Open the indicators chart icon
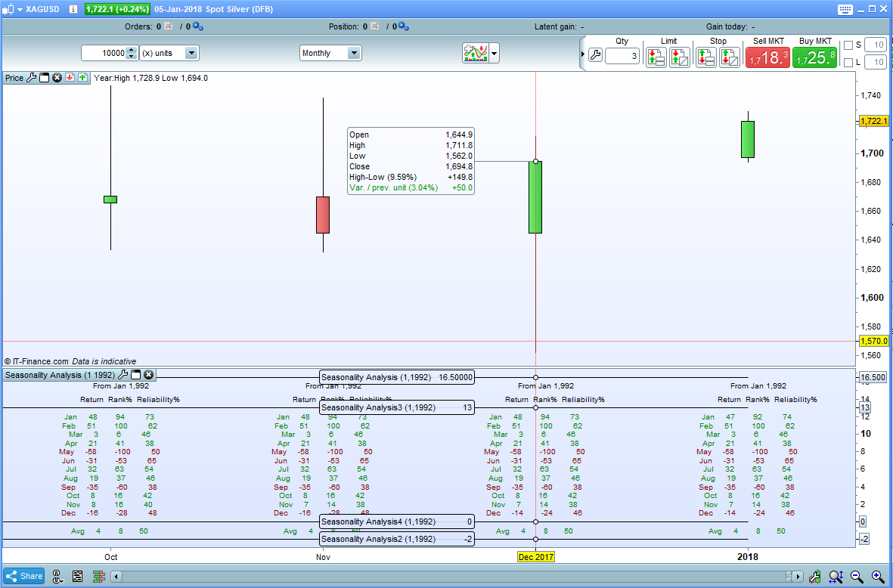Image resolution: width=893 pixels, height=588 pixels. click(x=475, y=53)
